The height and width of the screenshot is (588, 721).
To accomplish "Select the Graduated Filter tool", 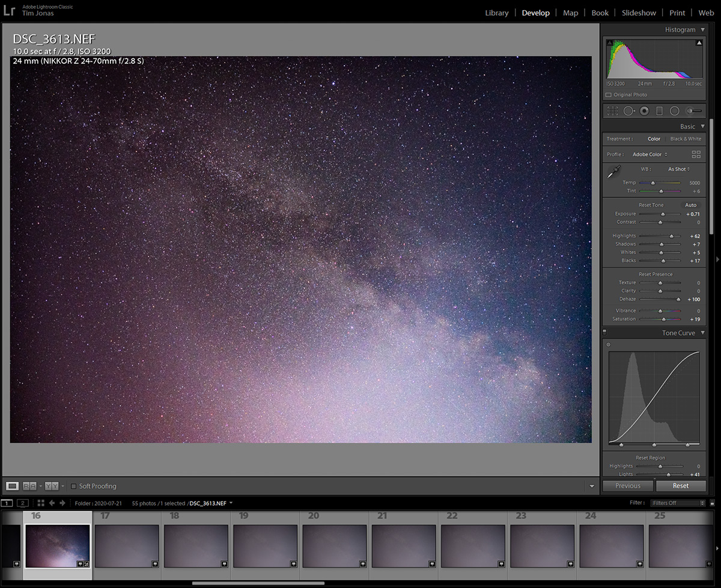I will [659, 111].
